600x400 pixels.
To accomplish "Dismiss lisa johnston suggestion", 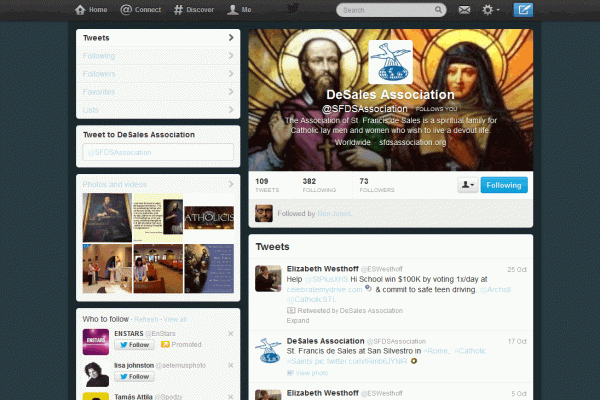I will pos(230,365).
